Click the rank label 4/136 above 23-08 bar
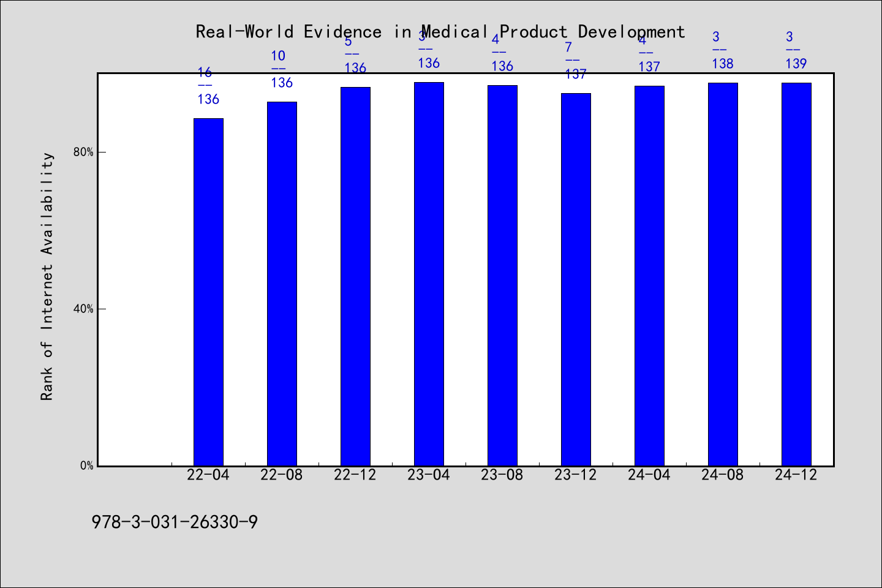Image resolution: width=882 pixels, height=588 pixels. [x=502, y=53]
